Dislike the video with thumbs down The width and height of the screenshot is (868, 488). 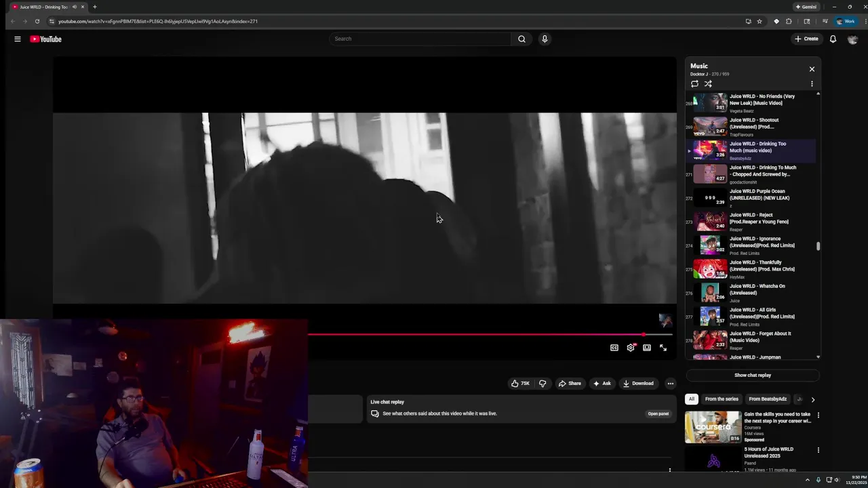[x=542, y=384]
